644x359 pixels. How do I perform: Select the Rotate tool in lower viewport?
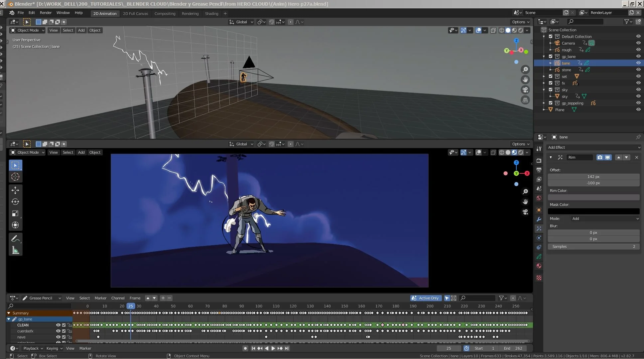[15, 202]
